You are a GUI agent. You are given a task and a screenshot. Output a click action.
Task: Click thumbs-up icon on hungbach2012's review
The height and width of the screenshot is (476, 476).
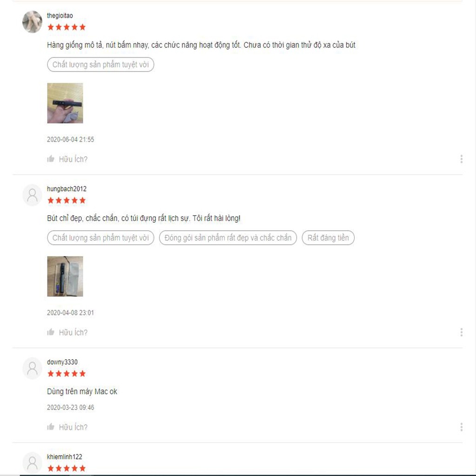tap(51, 332)
